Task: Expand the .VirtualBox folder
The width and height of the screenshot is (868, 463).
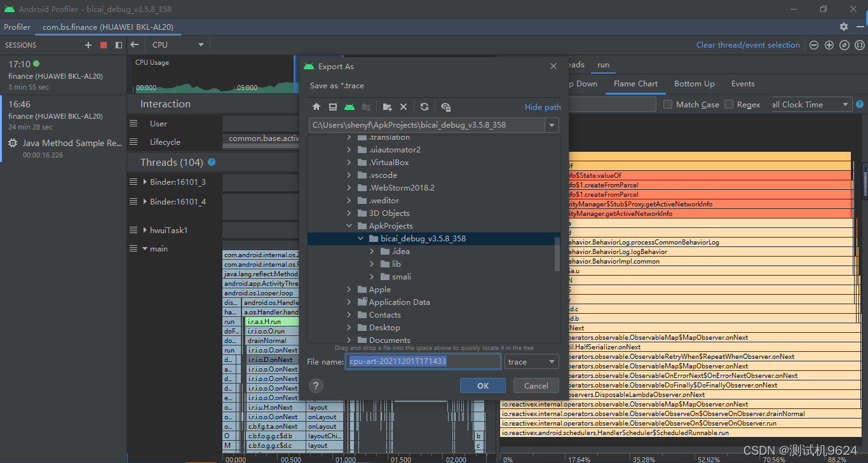Action: (349, 163)
